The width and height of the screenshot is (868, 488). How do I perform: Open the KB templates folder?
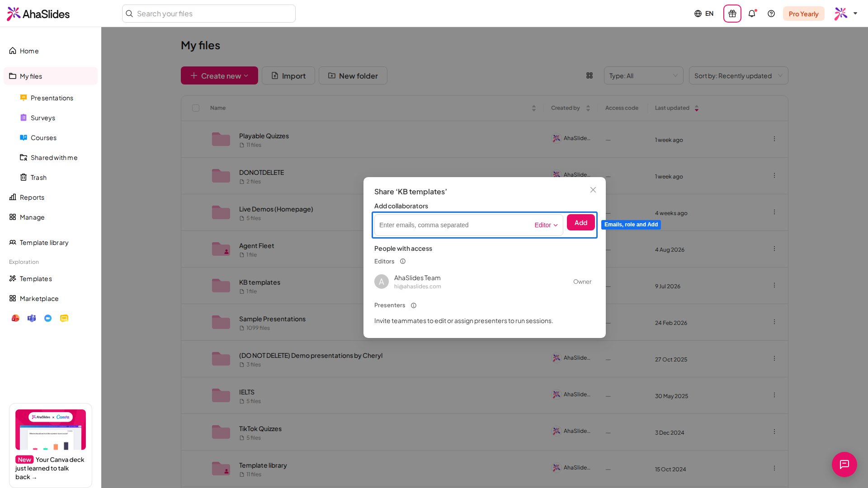pyautogui.click(x=259, y=282)
